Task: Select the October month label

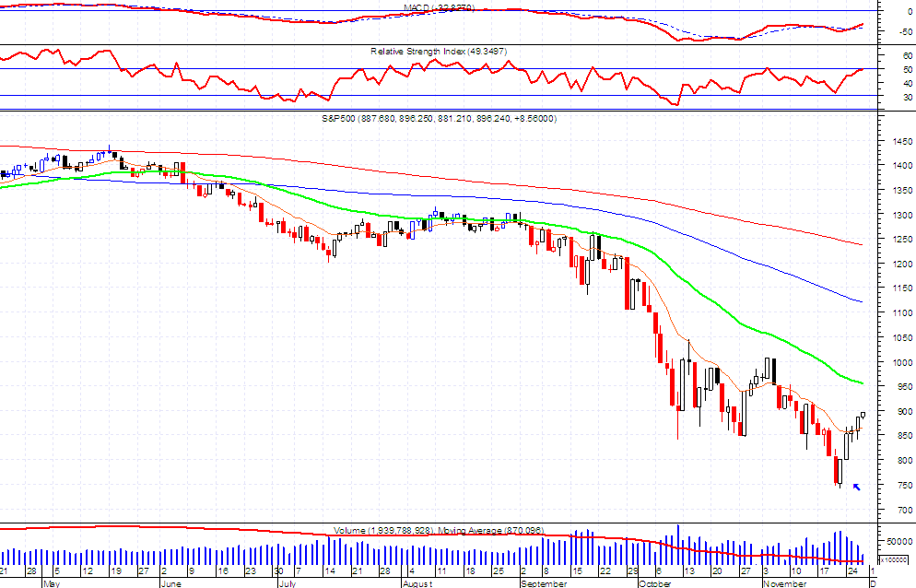Action: click(x=655, y=583)
